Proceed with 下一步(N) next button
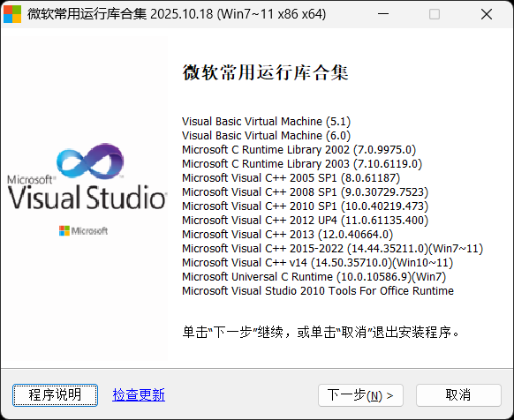The width and height of the screenshot is (514, 420). (360, 395)
